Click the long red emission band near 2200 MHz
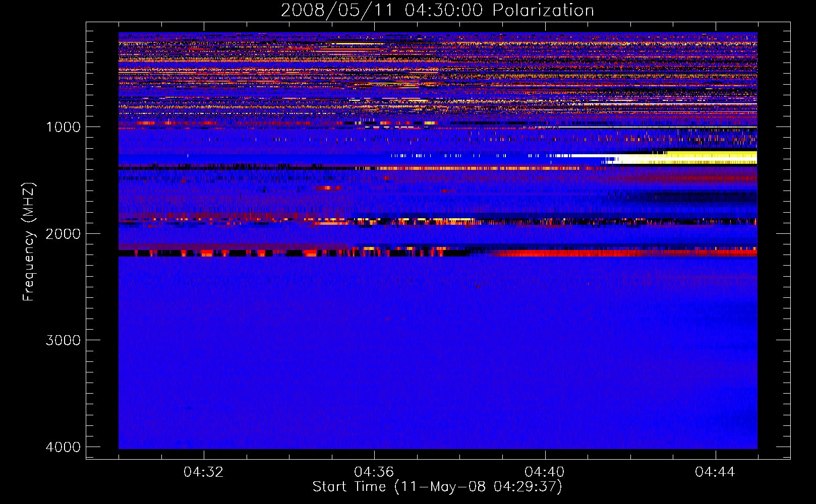816x504 pixels. click(623, 253)
